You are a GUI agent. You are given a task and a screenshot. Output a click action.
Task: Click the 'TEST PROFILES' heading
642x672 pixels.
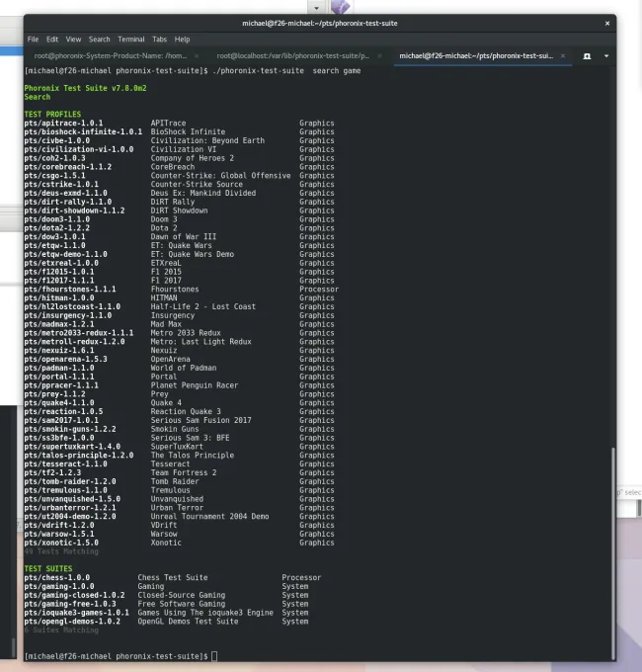coord(52,114)
